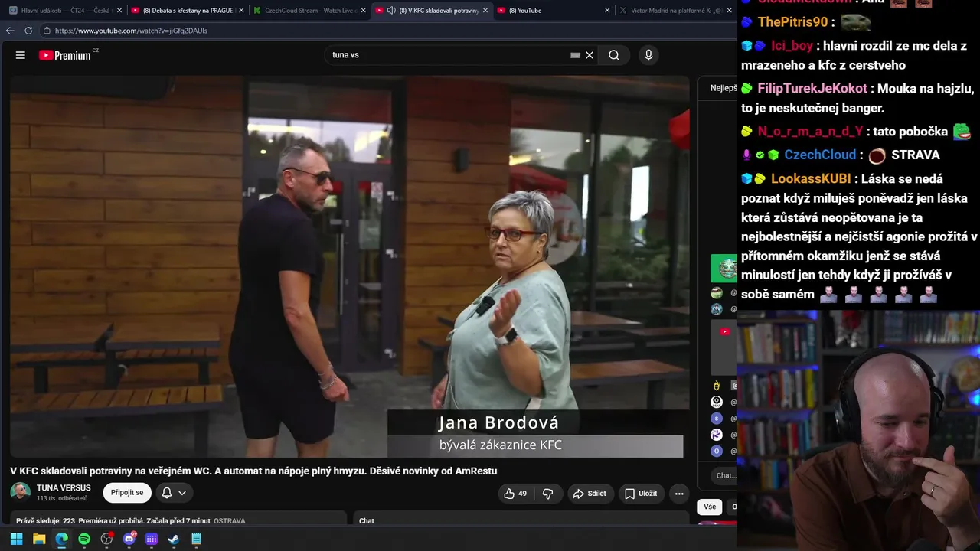
Task: Click the YouTube search magnifier button
Action: click(x=614, y=55)
